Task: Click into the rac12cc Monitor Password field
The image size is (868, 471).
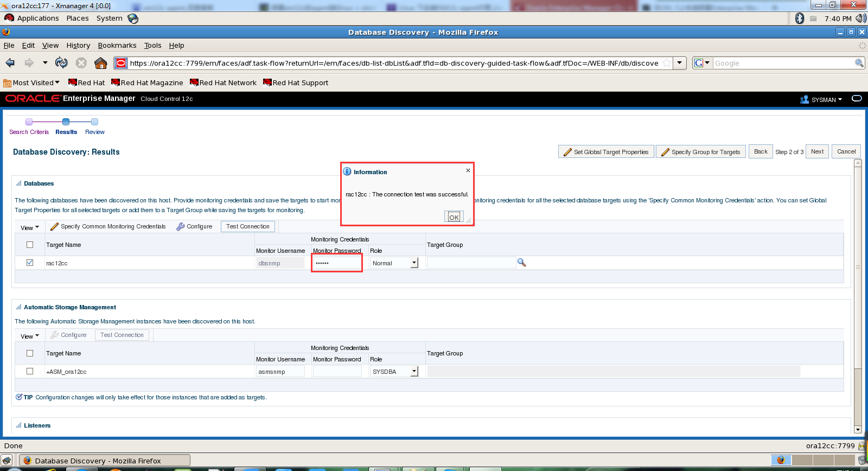Action: click(337, 263)
